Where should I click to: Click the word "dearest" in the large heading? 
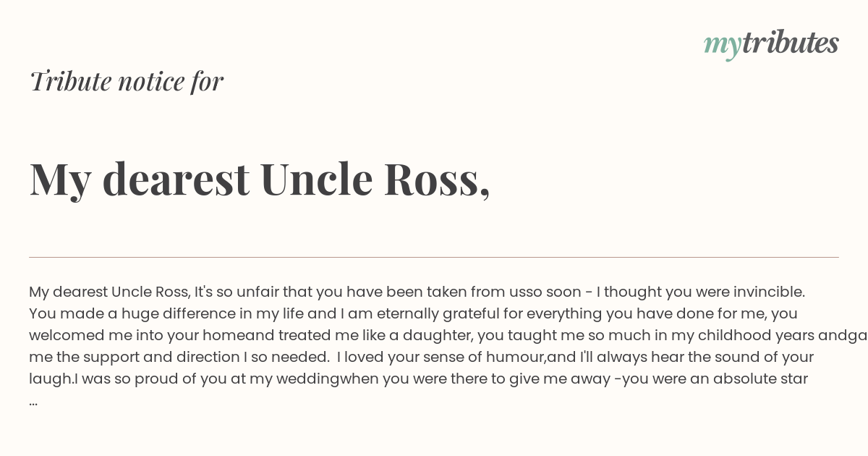coord(176,180)
